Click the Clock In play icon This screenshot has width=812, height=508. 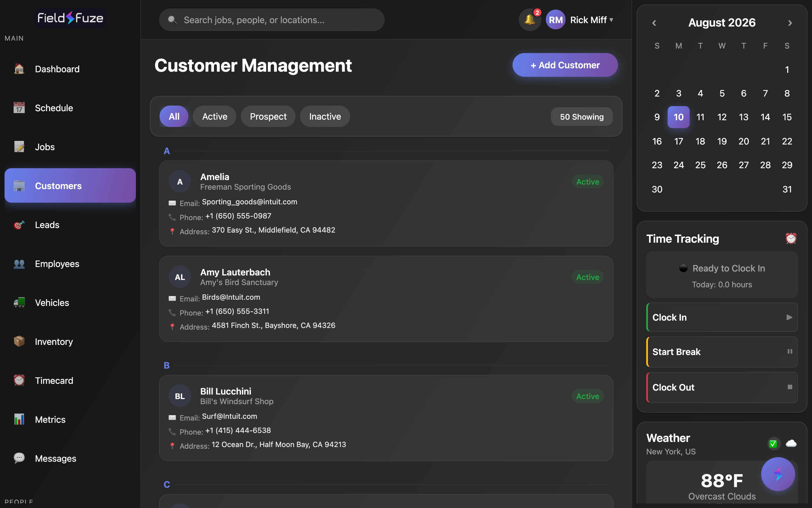click(789, 317)
